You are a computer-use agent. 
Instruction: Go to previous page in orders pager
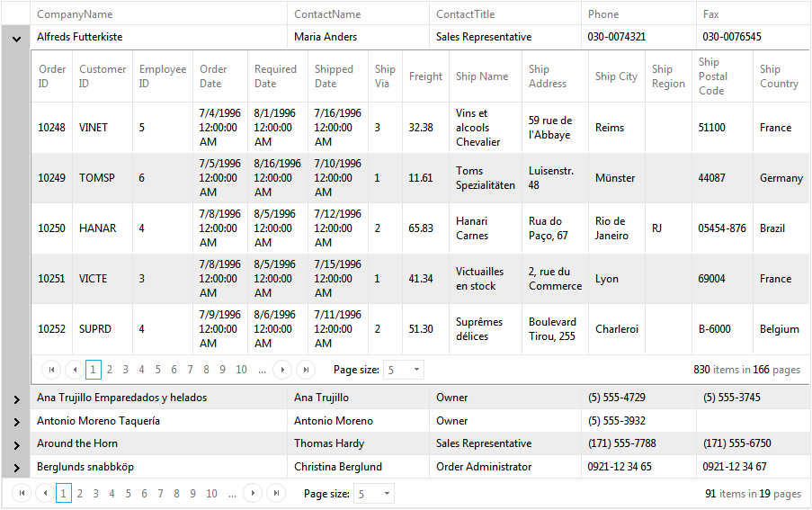point(74,370)
